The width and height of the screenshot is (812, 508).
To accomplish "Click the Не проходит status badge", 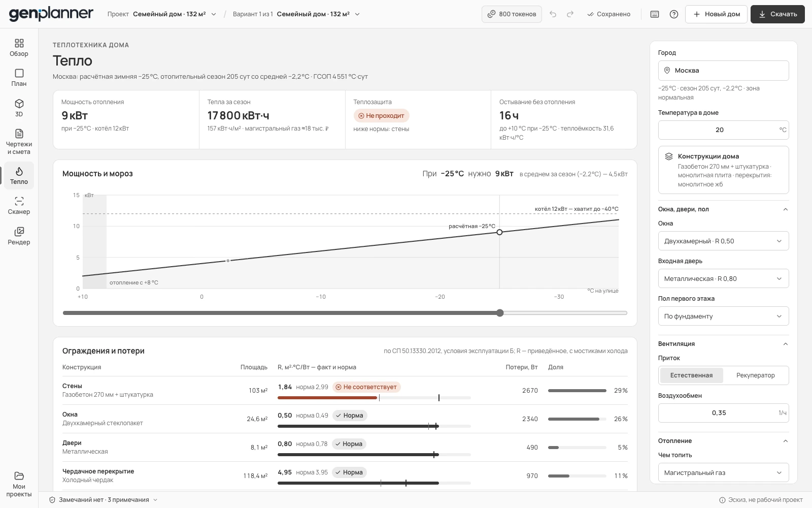I will point(381,116).
